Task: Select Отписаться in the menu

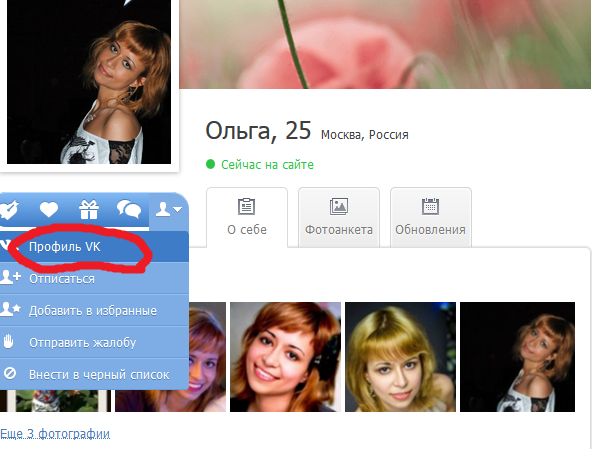Action: 94,278
